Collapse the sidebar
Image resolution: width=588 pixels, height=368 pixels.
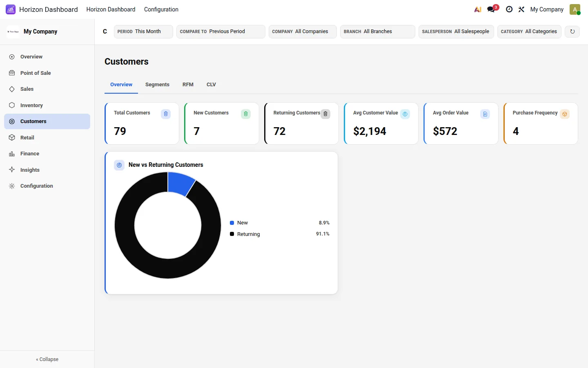pos(47,359)
